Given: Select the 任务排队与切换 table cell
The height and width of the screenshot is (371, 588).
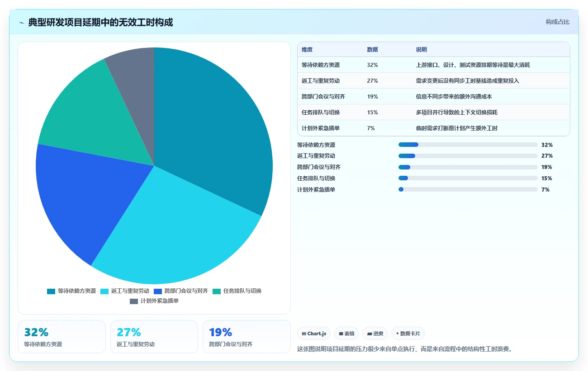Looking at the screenshot, I should tap(321, 113).
